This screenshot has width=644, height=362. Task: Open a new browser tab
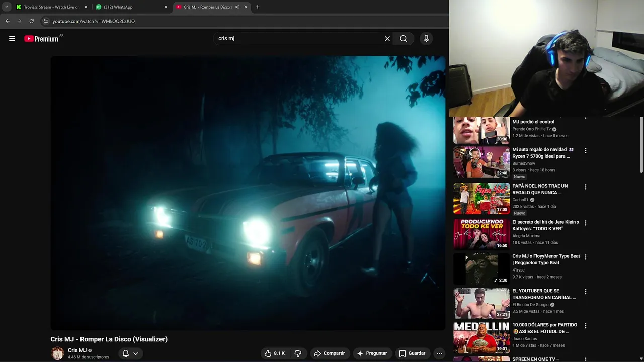pyautogui.click(x=258, y=7)
